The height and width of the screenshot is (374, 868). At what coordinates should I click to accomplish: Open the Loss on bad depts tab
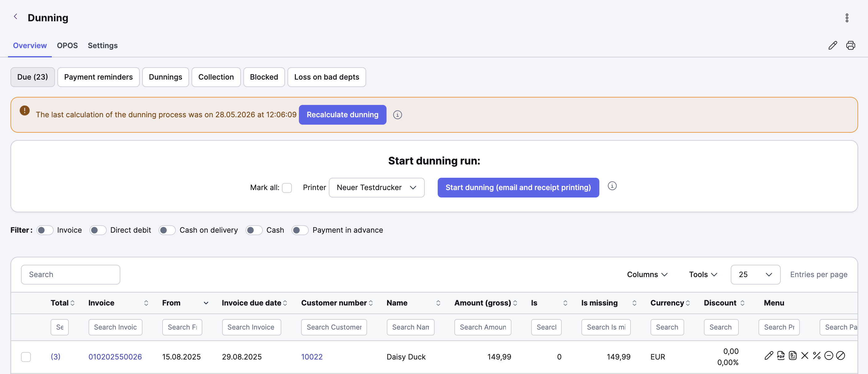coord(327,77)
